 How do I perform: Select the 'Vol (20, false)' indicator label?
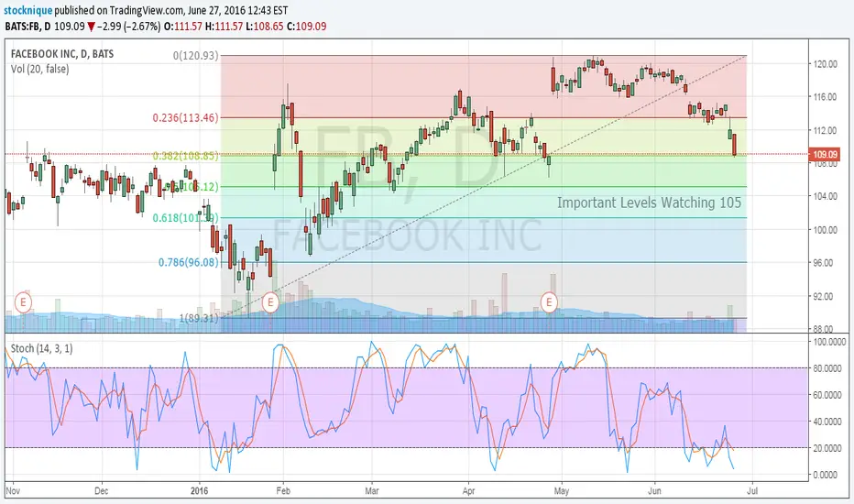point(39,70)
